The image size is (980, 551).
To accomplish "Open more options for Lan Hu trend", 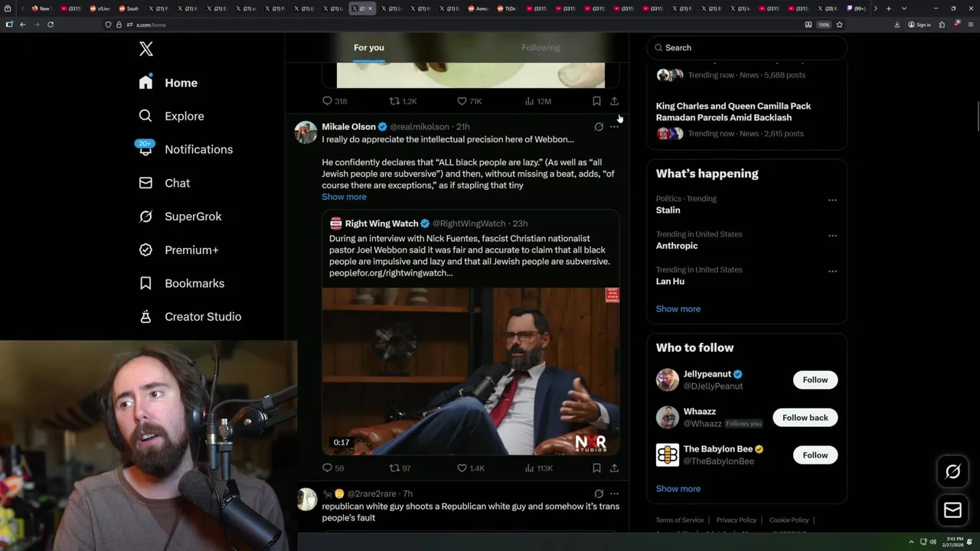I will click(832, 271).
